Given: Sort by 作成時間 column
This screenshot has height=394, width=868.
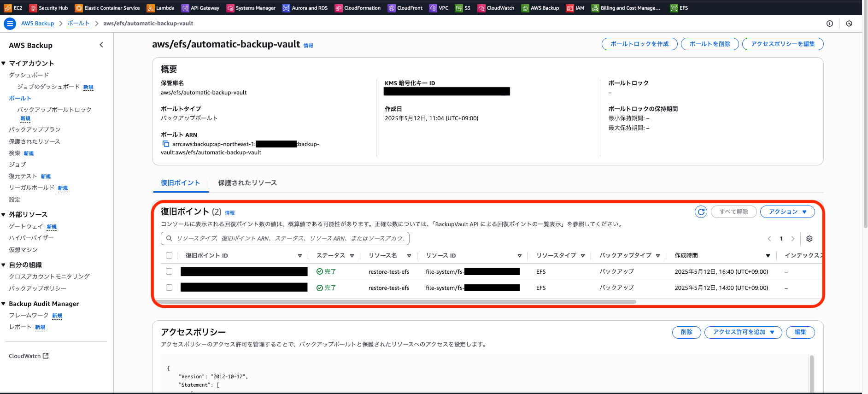Looking at the screenshot, I should [768, 256].
